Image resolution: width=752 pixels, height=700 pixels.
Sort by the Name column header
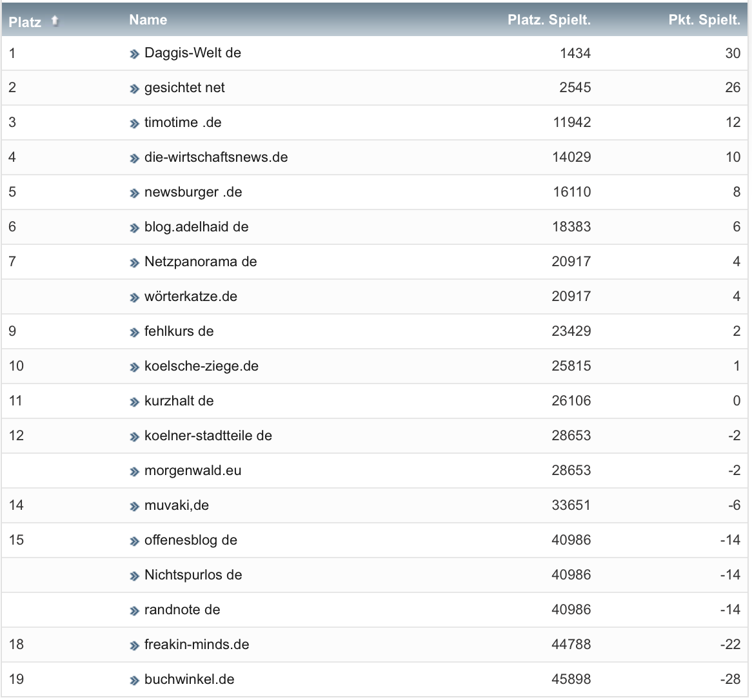[148, 19]
